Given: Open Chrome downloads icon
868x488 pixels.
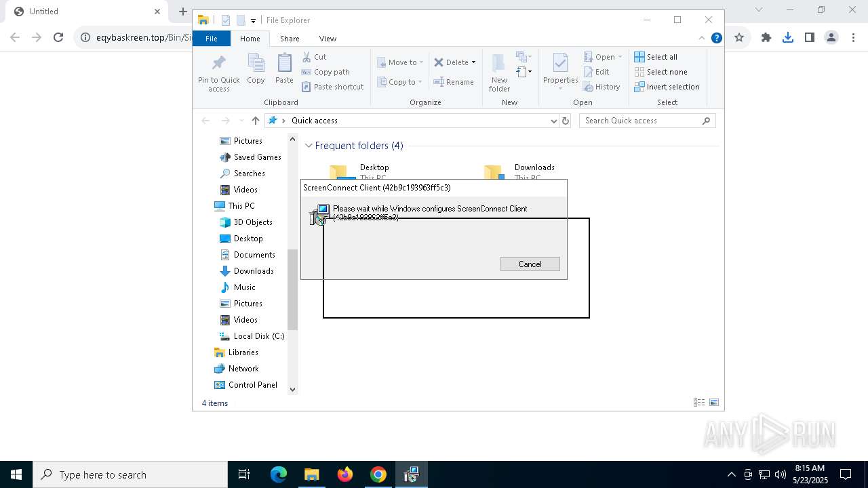Looking at the screenshot, I should [788, 38].
